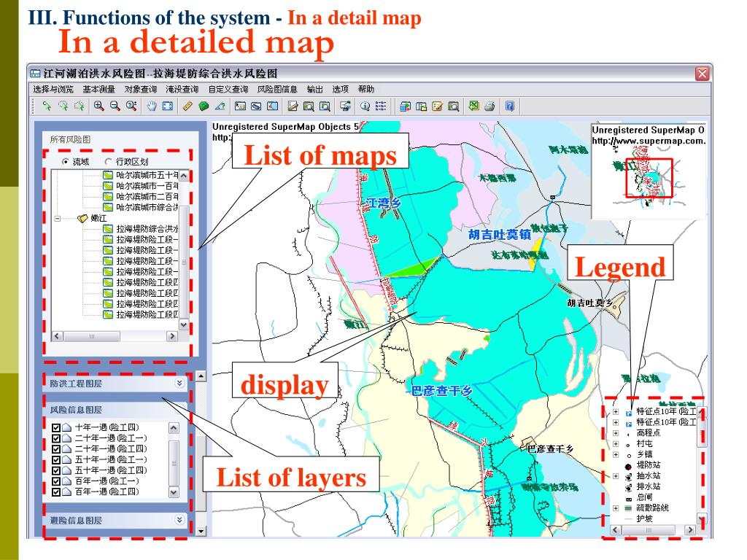747x560 pixels.
Task: Expand the 避险信息图层 panel chevron
Action: coord(179,519)
